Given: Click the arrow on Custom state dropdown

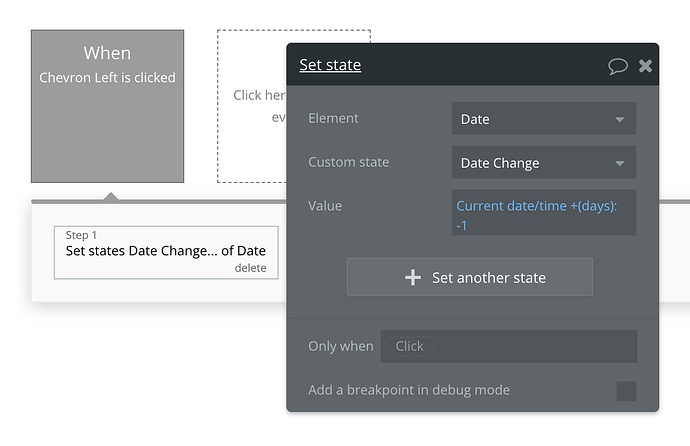Looking at the screenshot, I should (620, 164).
